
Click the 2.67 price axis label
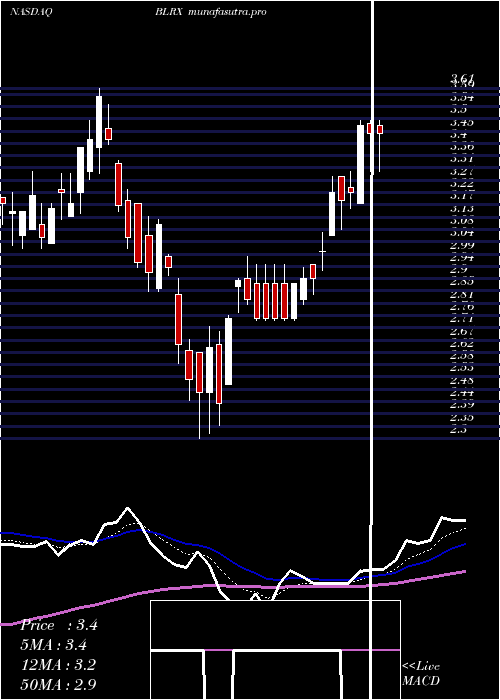point(462,332)
